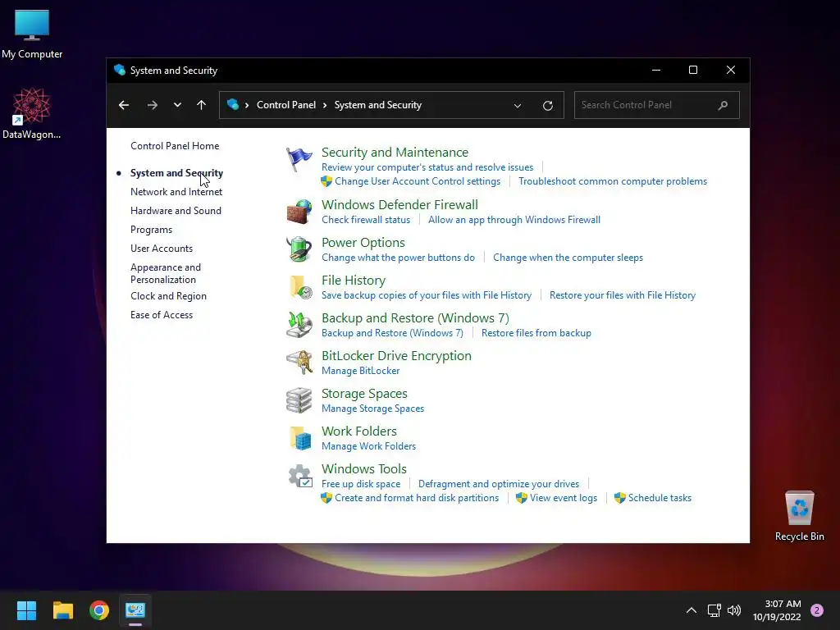Viewport: 840px width, 630px height.
Task: Show hidden system tray icons chevron
Action: click(692, 610)
